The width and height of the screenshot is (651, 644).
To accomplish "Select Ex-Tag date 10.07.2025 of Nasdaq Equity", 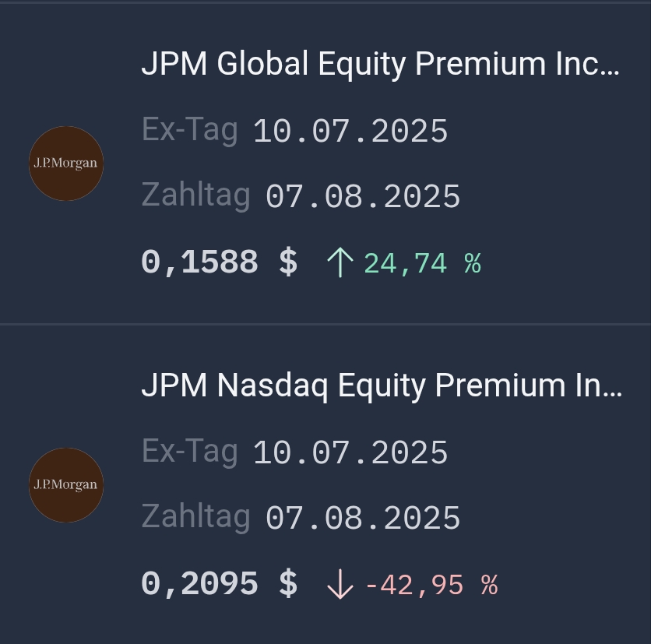I will 350,452.
